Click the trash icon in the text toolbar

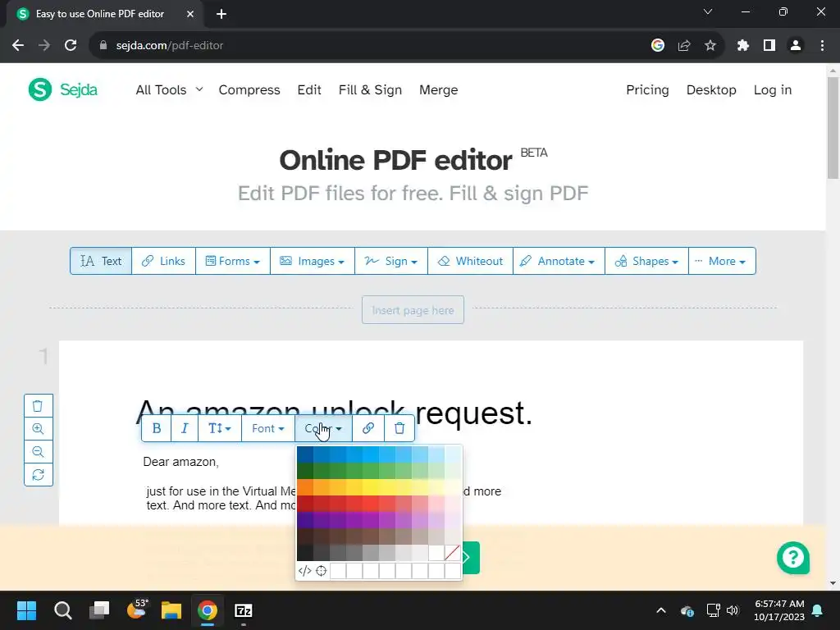coord(399,428)
